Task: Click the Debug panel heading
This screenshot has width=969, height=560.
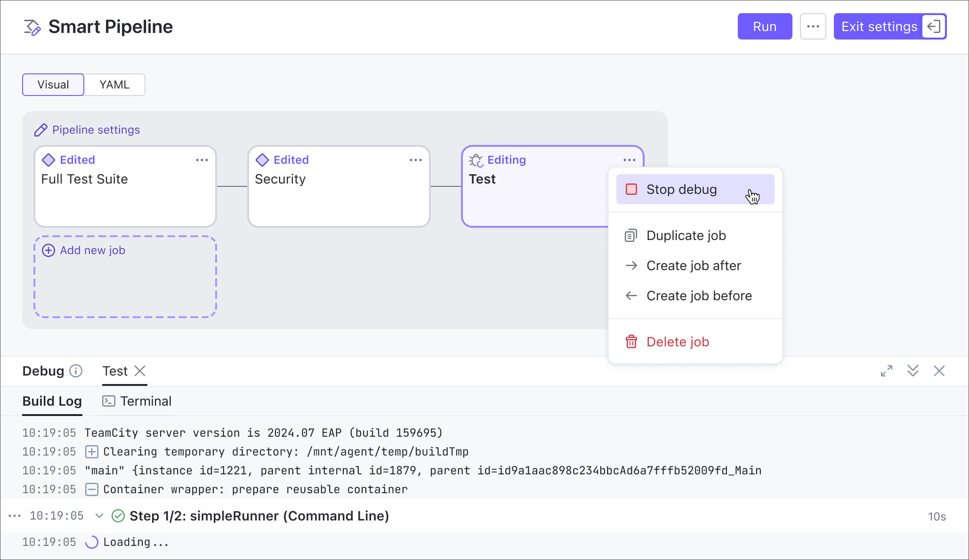Action: (43, 371)
